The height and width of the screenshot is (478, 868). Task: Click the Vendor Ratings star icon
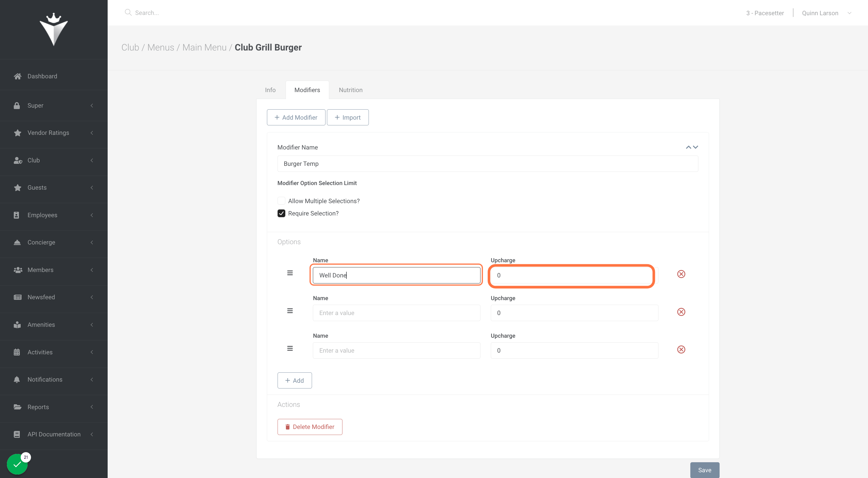coord(18,133)
